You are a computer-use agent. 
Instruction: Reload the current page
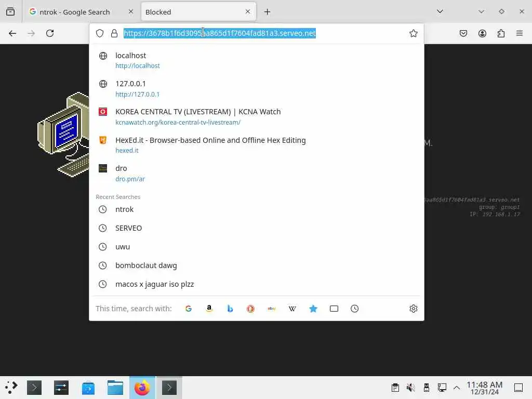(x=50, y=33)
